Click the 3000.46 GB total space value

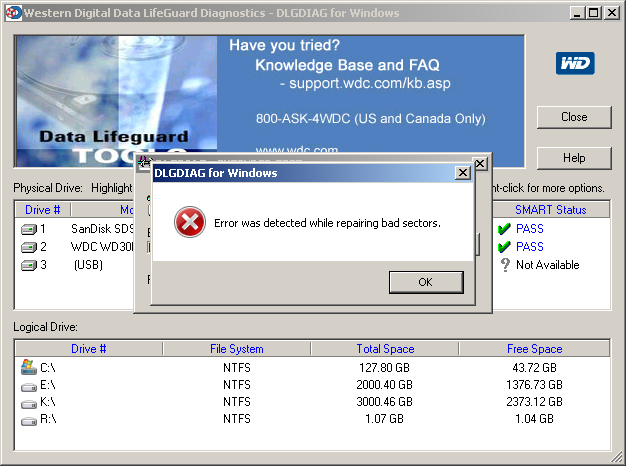coord(384,402)
